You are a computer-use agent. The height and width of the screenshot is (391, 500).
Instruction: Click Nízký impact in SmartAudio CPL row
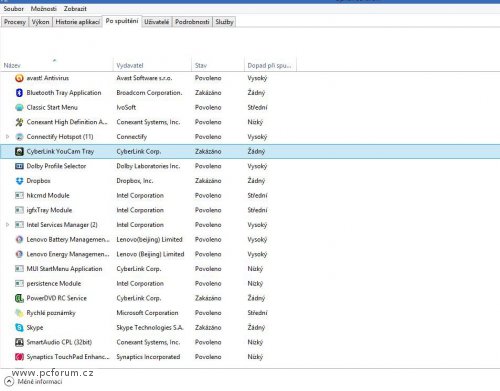point(255,342)
